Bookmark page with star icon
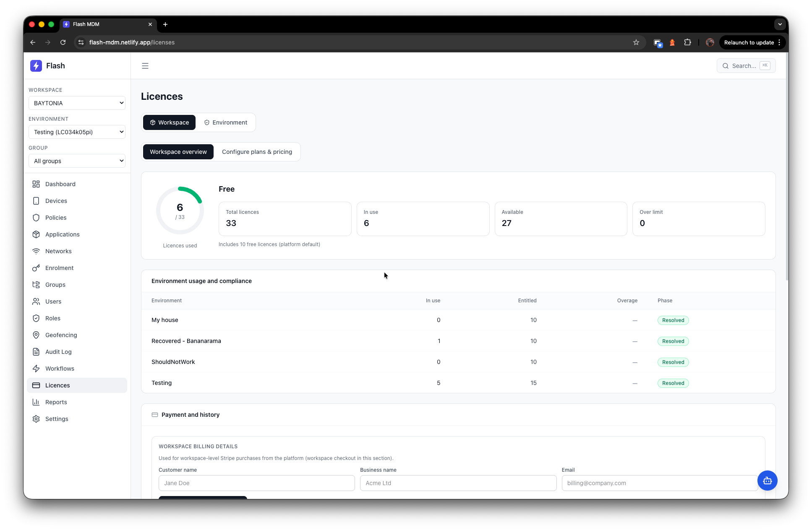Viewport: 812px width, 530px height. pos(636,42)
